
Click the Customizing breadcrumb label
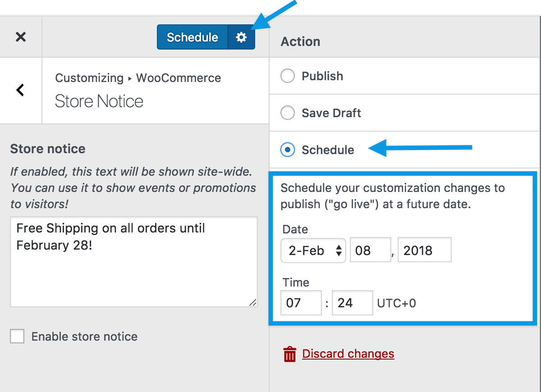(x=89, y=77)
